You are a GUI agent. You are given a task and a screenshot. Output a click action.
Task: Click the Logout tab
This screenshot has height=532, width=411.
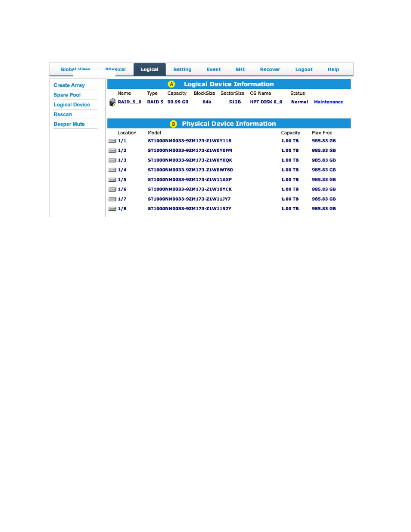[304, 69]
